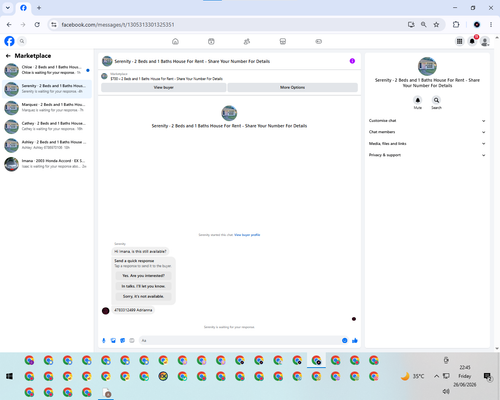Open Ashley's conversation
Viewport: 500px width, 400px height.
tap(47, 145)
